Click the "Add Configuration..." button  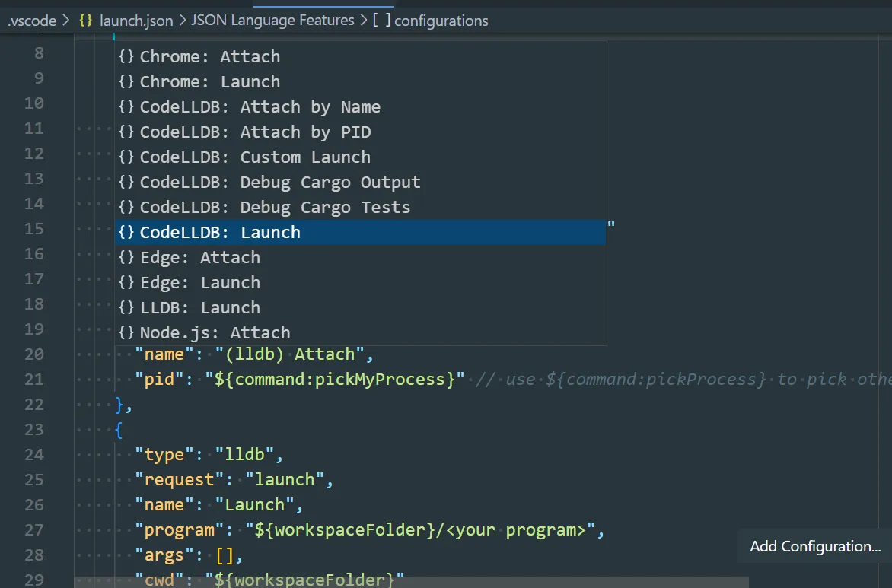pos(814,546)
